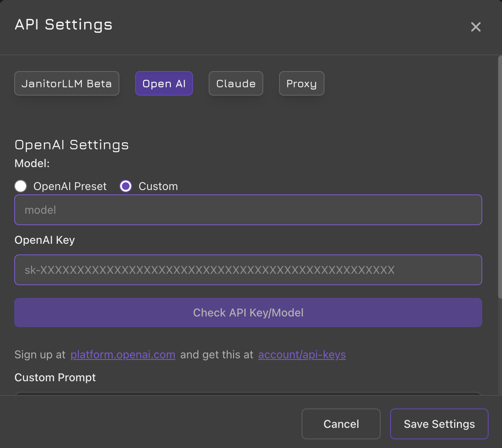
Task: Select the OpenAI Preset radio button
Action: 21,186
